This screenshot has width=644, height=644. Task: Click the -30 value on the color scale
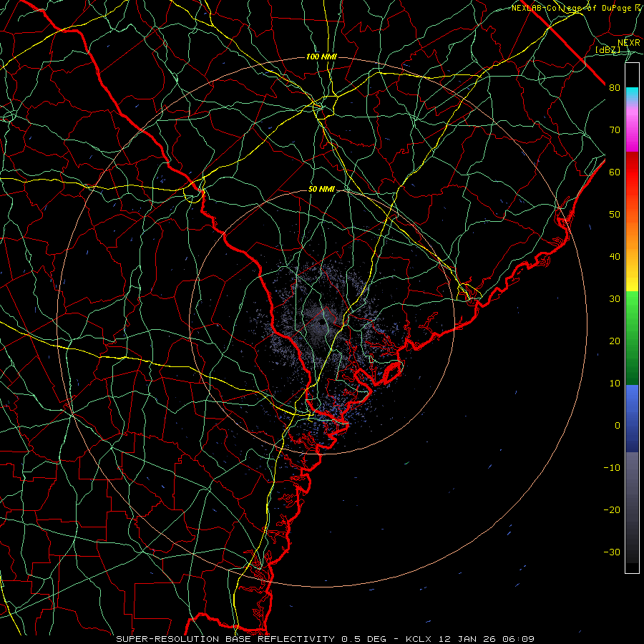click(x=612, y=552)
